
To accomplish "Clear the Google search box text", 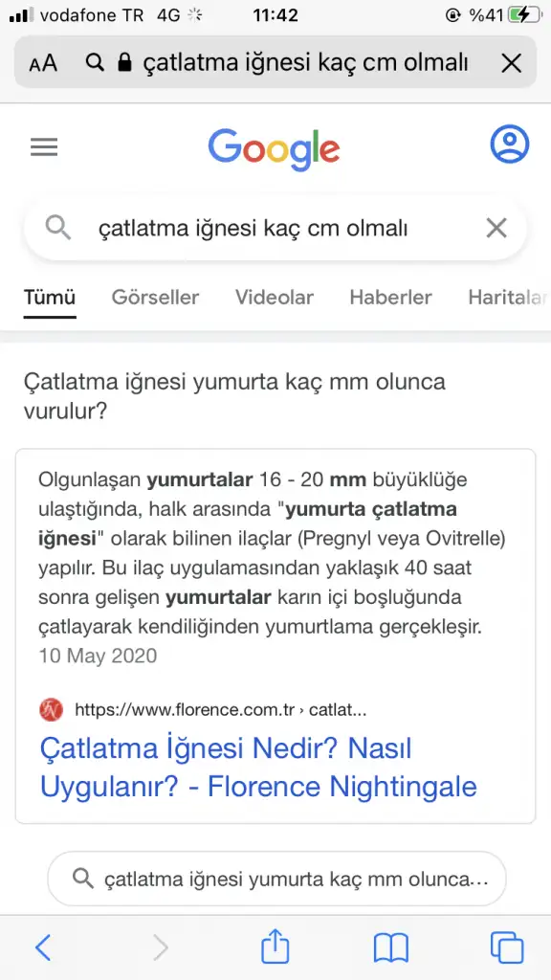I will click(496, 229).
